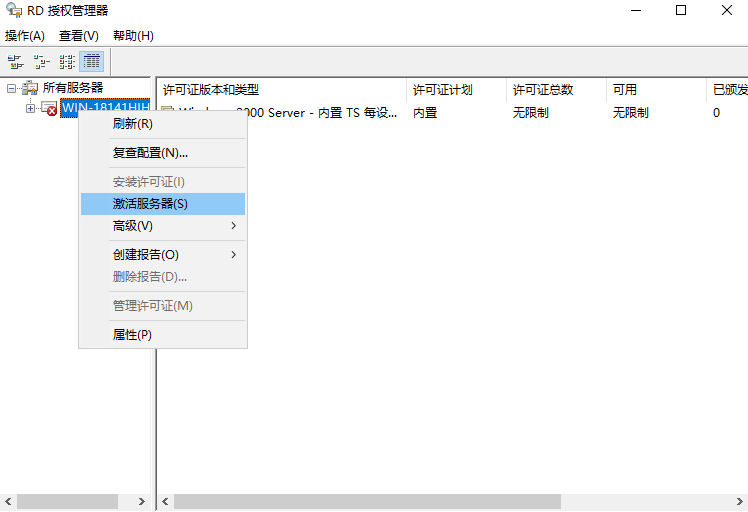Click the tree pane horizontal scrollbar thumb
This screenshot has width=748, height=512.
[x=67, y=502]
